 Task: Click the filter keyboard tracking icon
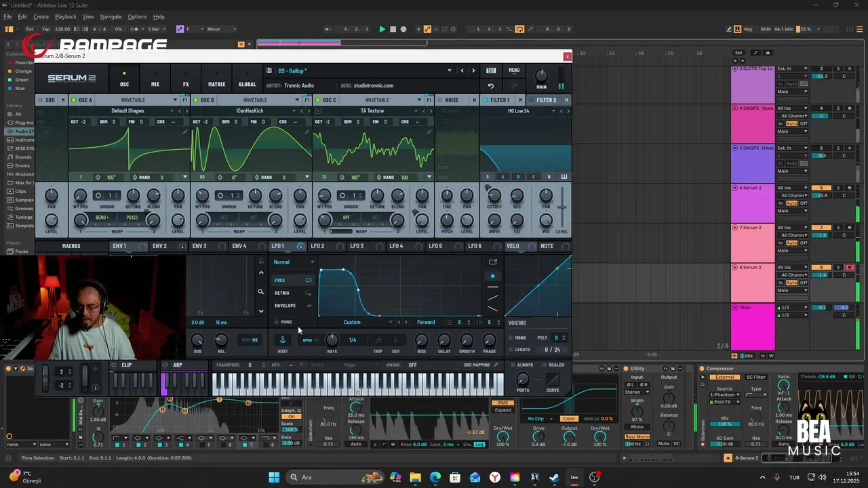coord(564,177)
